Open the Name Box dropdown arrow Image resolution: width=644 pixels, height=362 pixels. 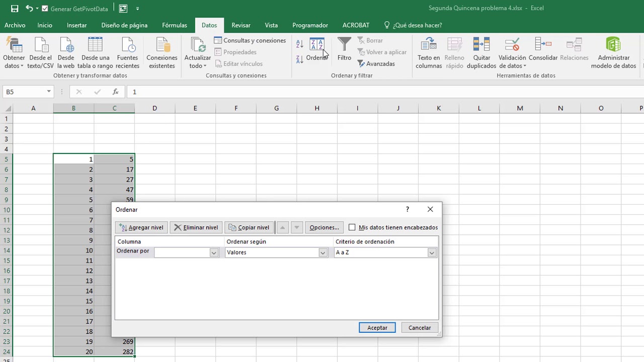click(x=49, y=92)
